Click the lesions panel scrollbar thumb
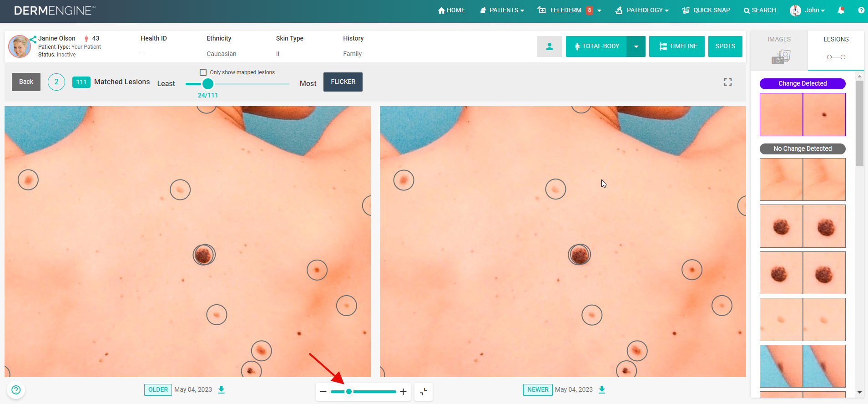This screenshot has height=404, width=868. click(859, 123)
